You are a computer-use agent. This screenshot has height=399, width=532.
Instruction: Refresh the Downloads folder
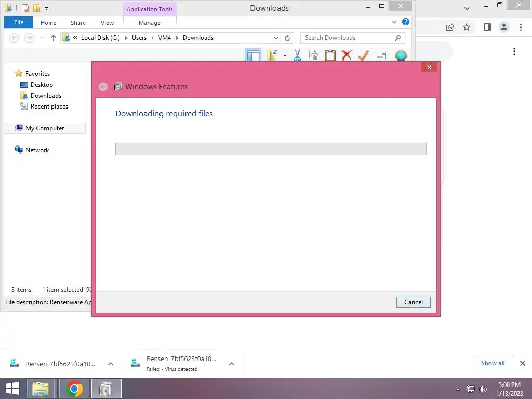tap(287, 38)
